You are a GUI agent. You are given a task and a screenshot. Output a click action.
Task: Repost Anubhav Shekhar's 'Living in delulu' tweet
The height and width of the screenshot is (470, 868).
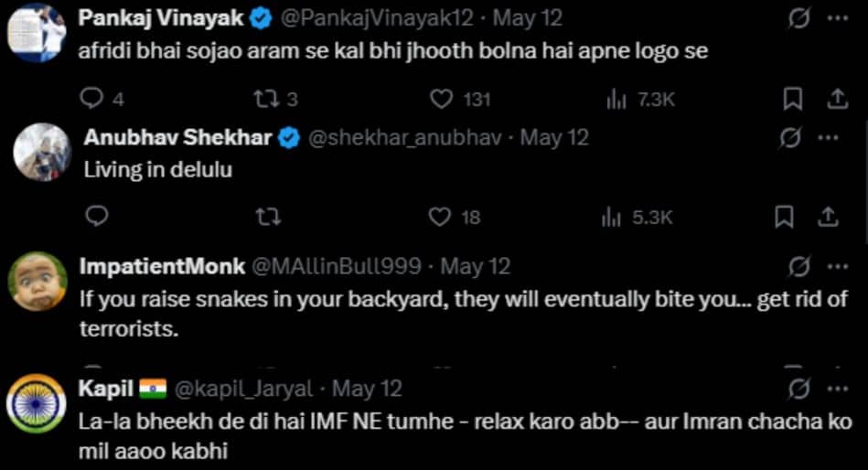tap(268, 217)
